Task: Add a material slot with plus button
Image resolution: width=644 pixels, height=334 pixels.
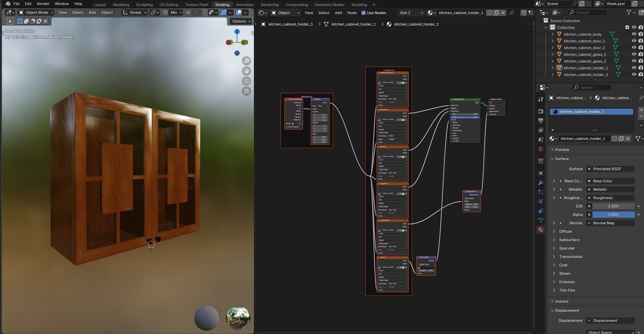Action: [x=641, y=110]
